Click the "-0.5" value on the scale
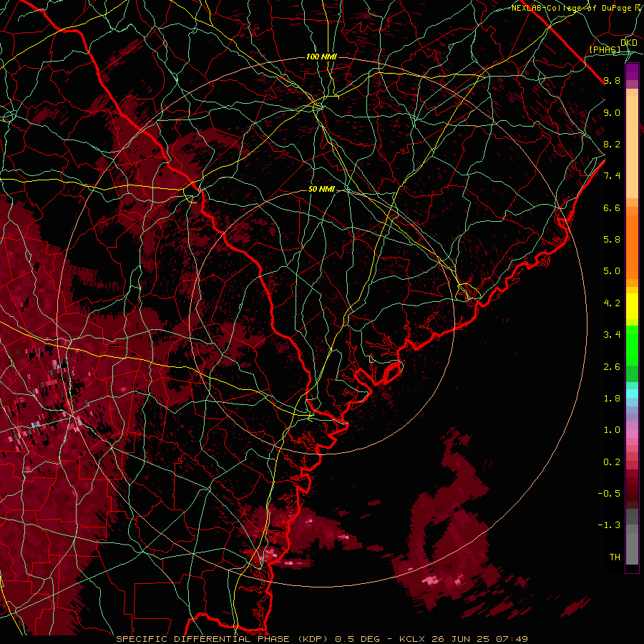Image resolution: width=644 pixels, height=644 pixels. point(609,493)
